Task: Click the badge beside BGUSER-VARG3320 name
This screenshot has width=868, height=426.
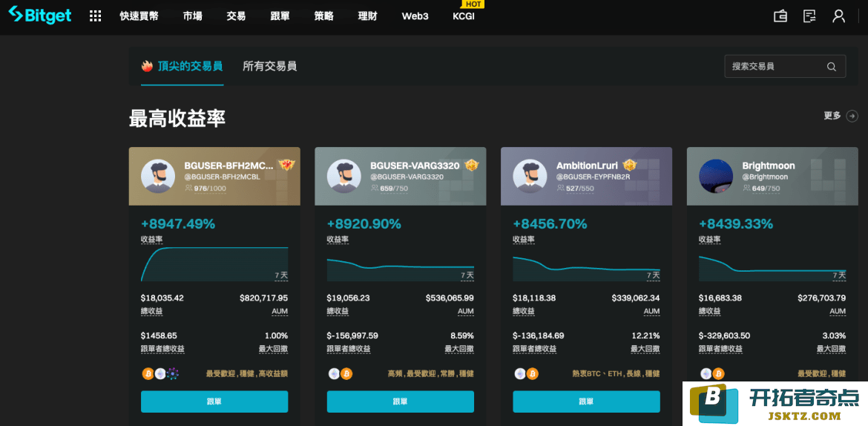Action: point(471,165)
